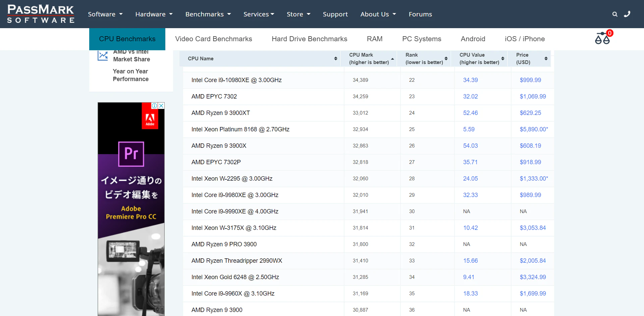
Task: Expand the Hardware dropdown menu
Action: coord(154,14)
